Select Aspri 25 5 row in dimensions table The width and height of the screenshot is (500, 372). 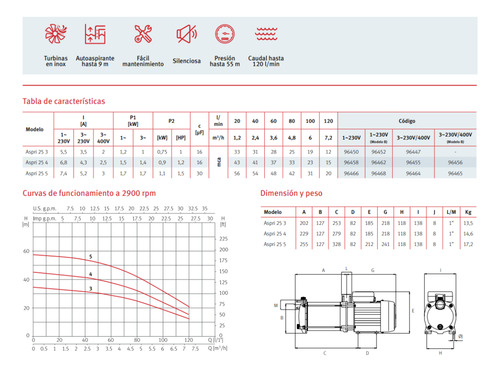click(x=368, y=244)
